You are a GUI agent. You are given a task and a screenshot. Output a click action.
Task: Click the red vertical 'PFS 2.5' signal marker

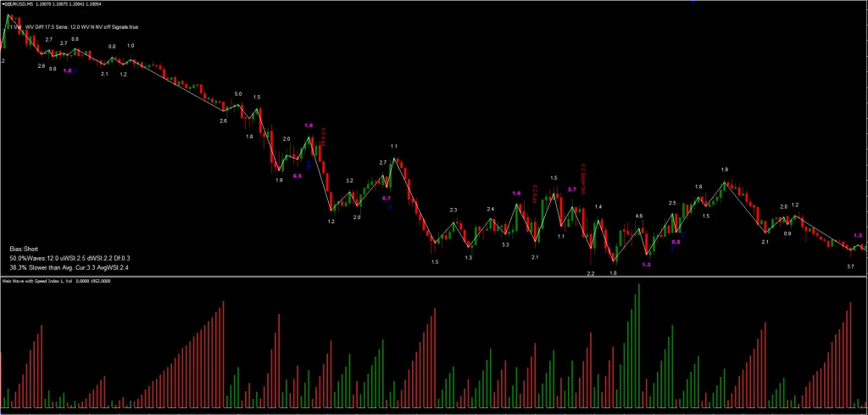[x=324, y=137]
